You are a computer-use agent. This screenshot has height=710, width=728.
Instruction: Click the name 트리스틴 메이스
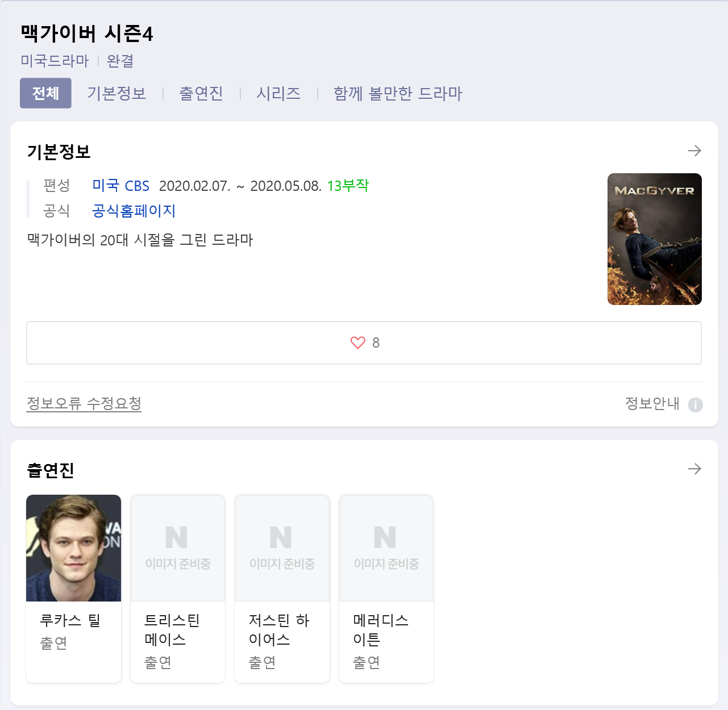tap(172, 630)
